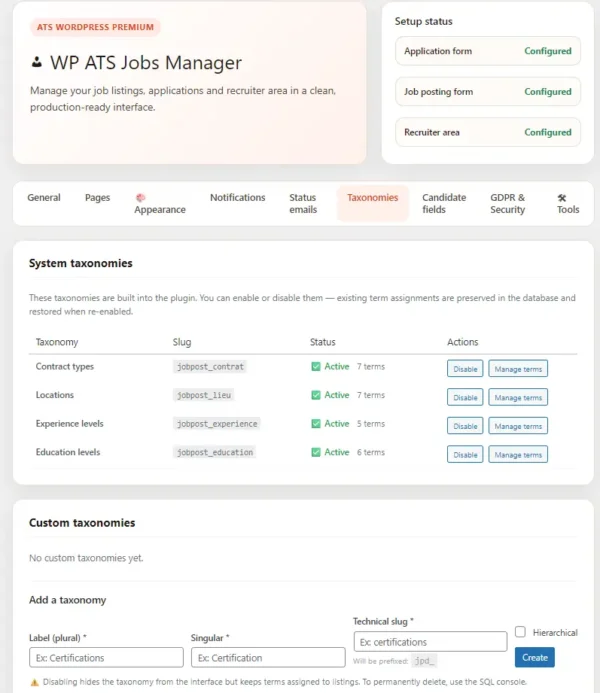
Task: Click the Create taxonomy button
Action: point(535,657)
